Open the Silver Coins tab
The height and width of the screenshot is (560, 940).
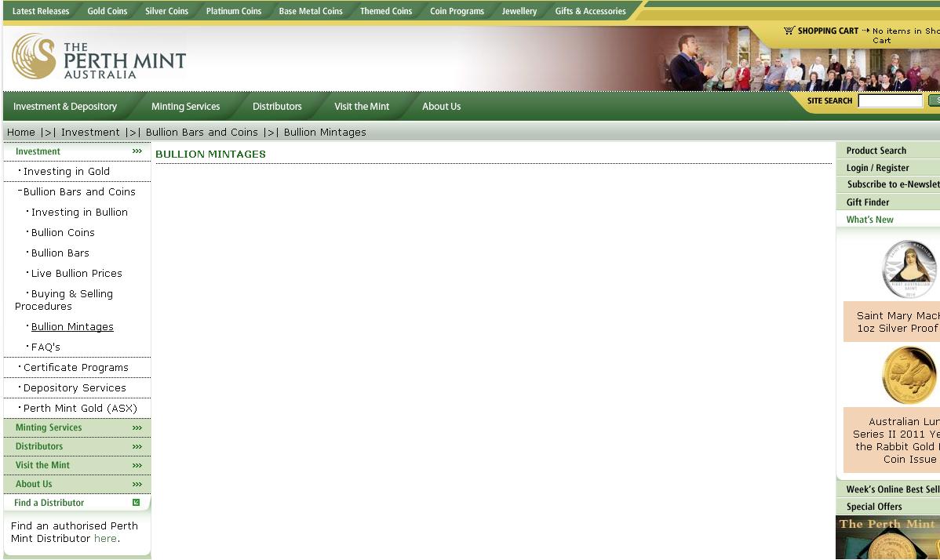tap(166, 11)
